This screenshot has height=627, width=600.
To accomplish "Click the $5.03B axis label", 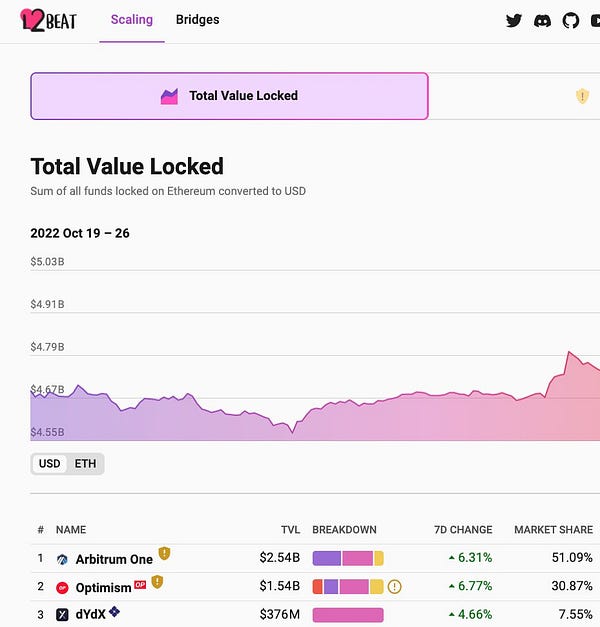I will [x=47, y=262].
